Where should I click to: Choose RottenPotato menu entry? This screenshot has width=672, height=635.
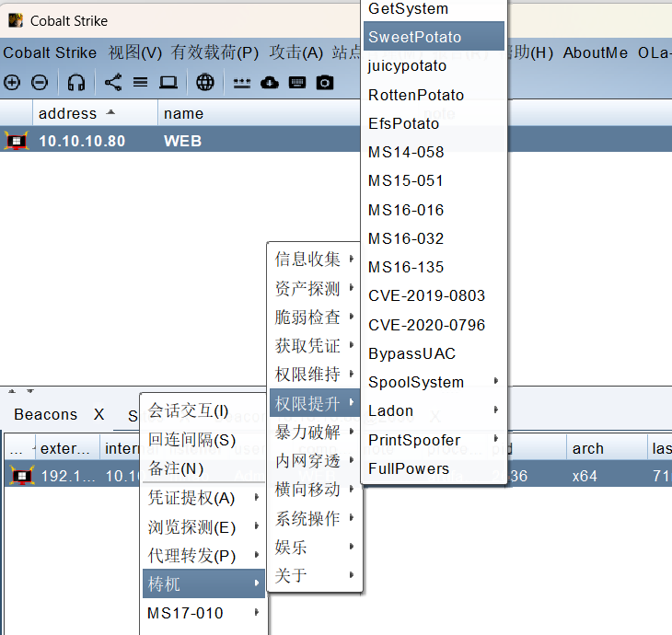pyautogui.click(x=434, y=95)
